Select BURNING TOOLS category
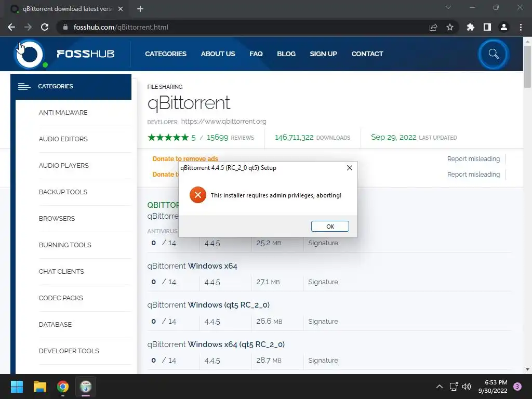Screen dimensions: 532x399 [x=65, y=245]
